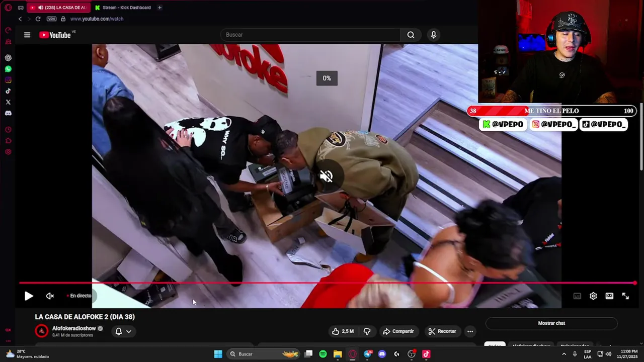Click the Recortar clip button
This screenshot has width=644, height=362.
click(x=442, y=331)
